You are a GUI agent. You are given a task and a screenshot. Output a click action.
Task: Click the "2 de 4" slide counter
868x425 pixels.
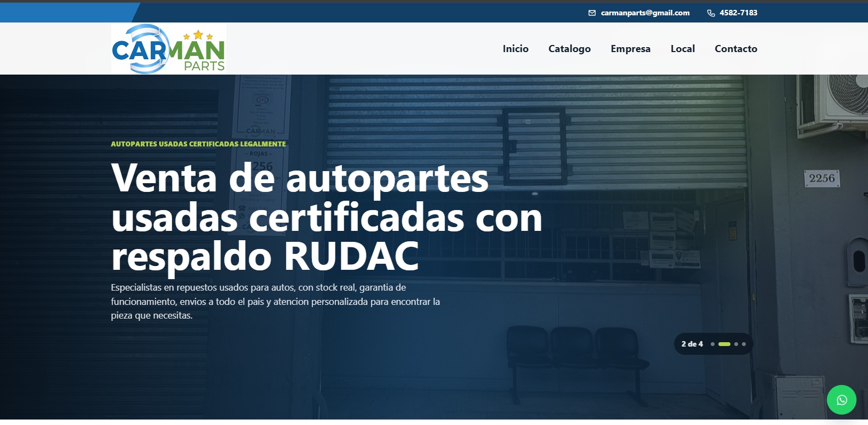[692, 344]
